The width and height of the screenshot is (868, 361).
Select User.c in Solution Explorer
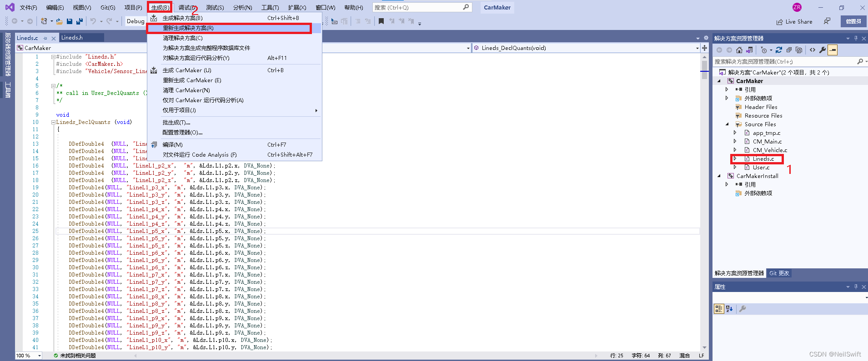click(761, 168)
